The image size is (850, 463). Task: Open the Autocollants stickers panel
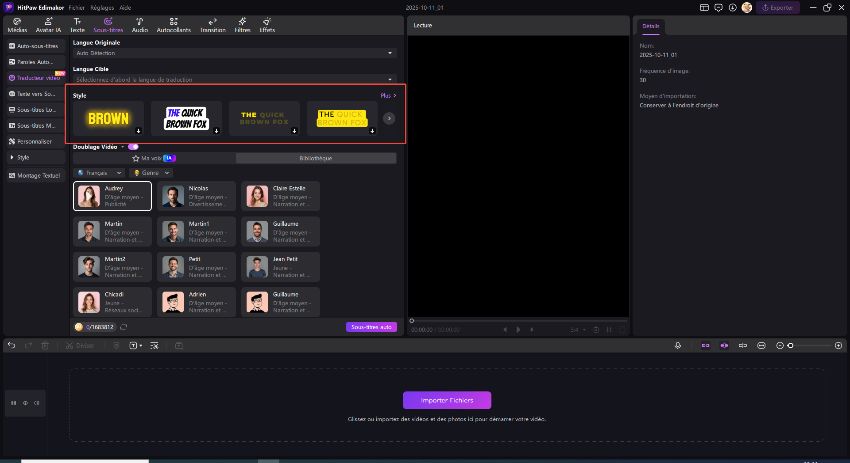(174, 24)
